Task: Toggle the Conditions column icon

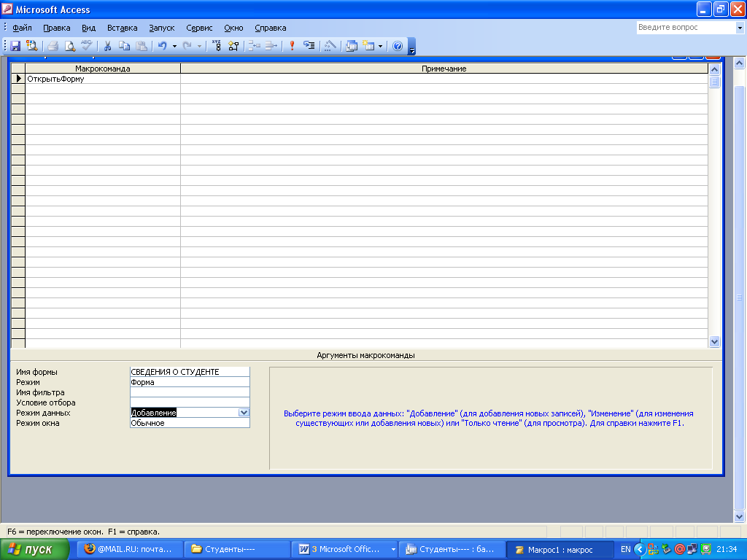Action: click(233, 46)
